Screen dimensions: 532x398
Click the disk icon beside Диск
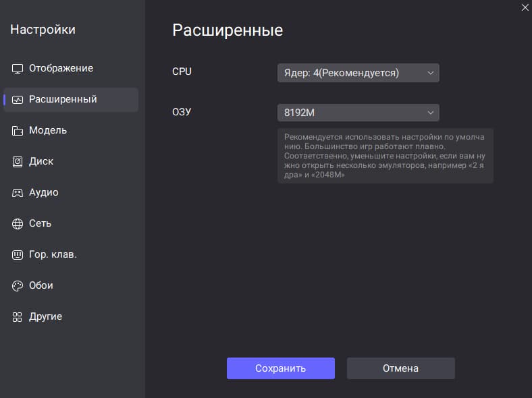tap(18, 162)
